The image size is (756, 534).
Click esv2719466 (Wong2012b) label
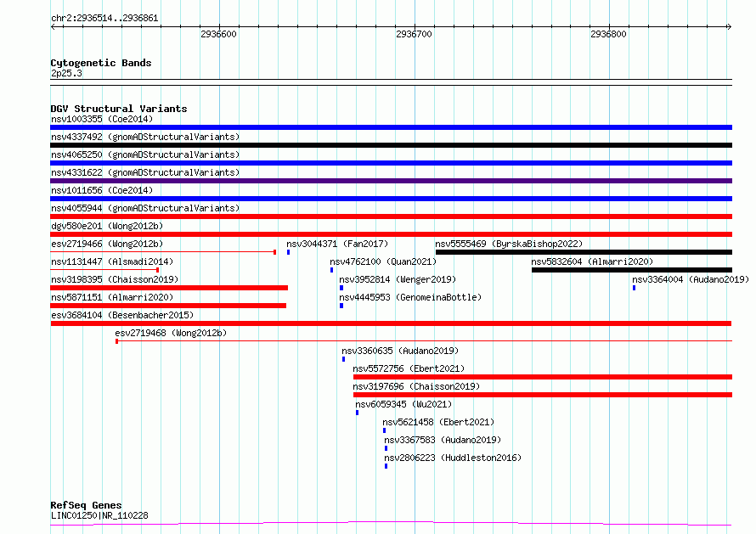[107, 244]
